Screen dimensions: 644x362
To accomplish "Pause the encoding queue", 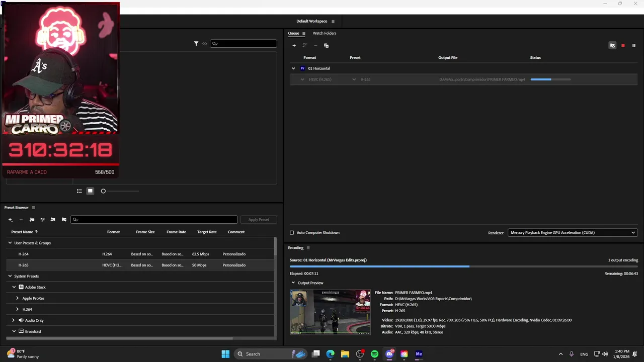I will 634,46.
